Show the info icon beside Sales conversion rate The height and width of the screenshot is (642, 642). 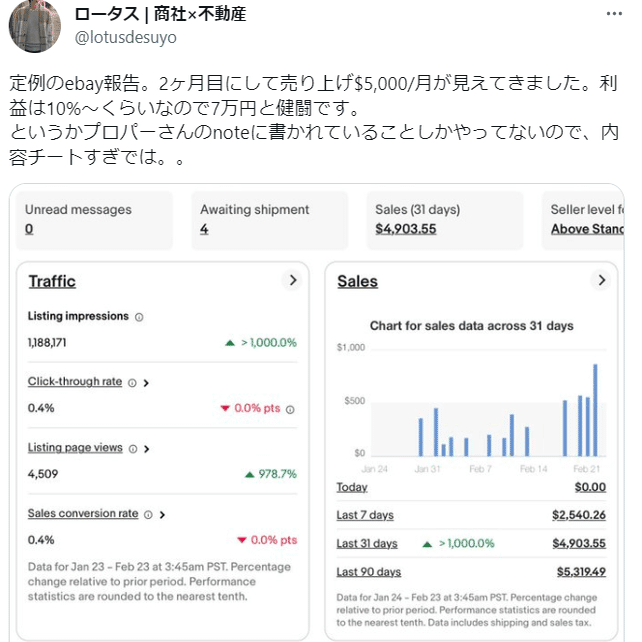[x=148, y=515]
